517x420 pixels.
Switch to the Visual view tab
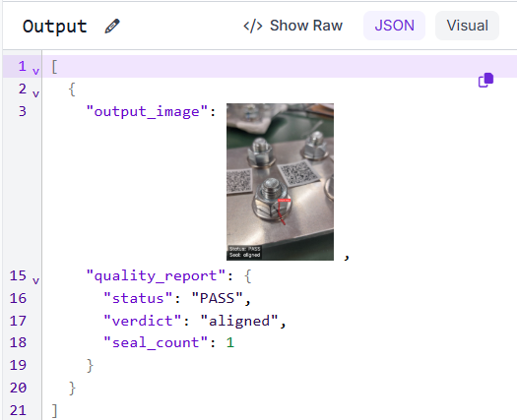(x=467, y=26)
